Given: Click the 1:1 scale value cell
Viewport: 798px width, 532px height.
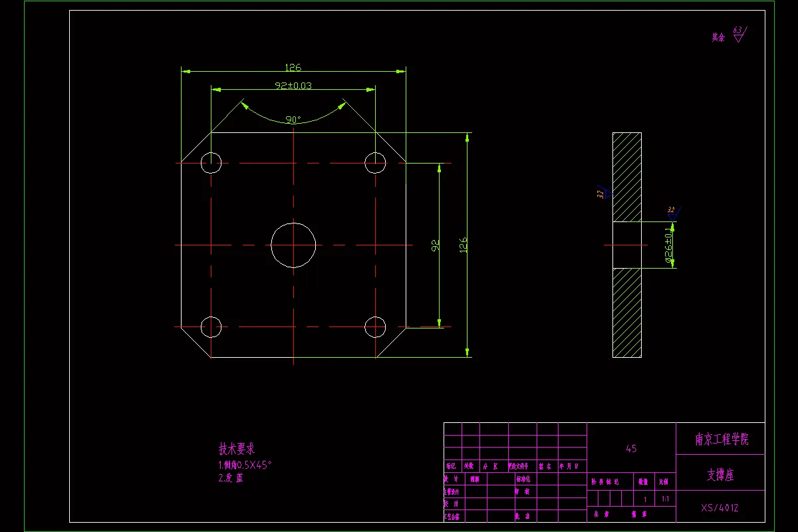Looking at the screenshot, I should click(666, 498).
